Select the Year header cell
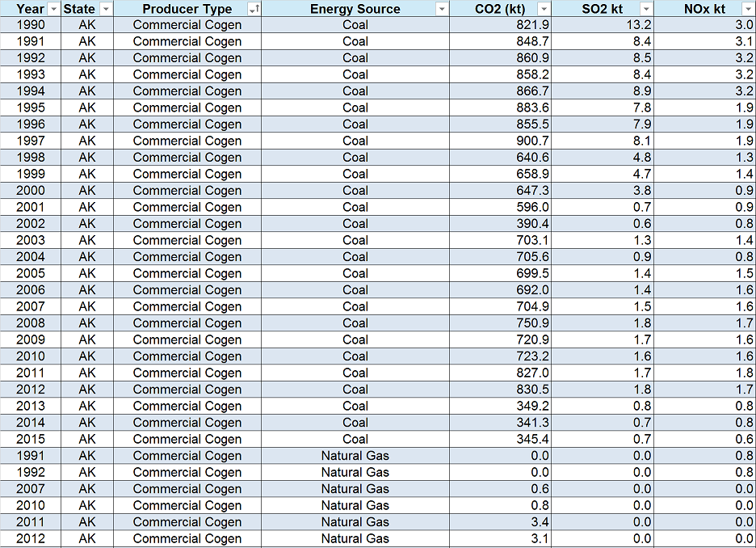Viewport: 756px width, 548px height. click(31, 9)
